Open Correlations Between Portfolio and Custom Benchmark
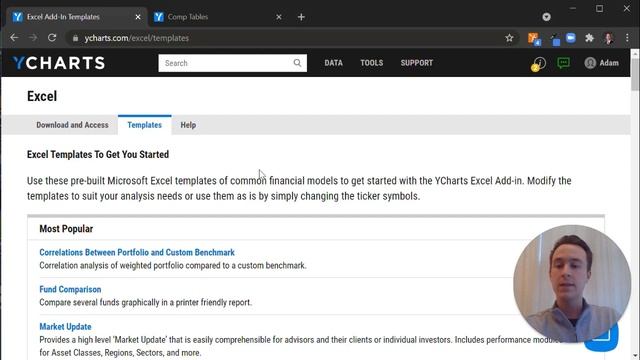Image resolution: width=640 pixels, height=360 pixels. pyautogui.click(x=137, y=252)
